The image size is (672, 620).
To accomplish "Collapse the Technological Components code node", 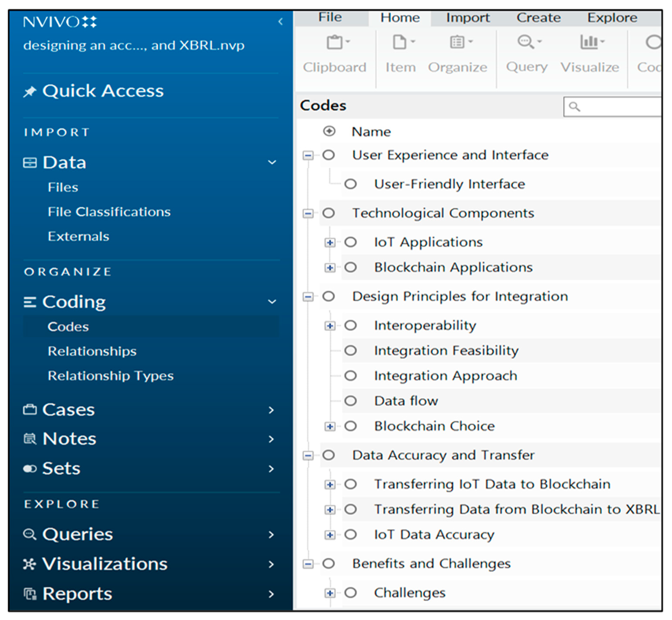I will click(x=308, y=213).
